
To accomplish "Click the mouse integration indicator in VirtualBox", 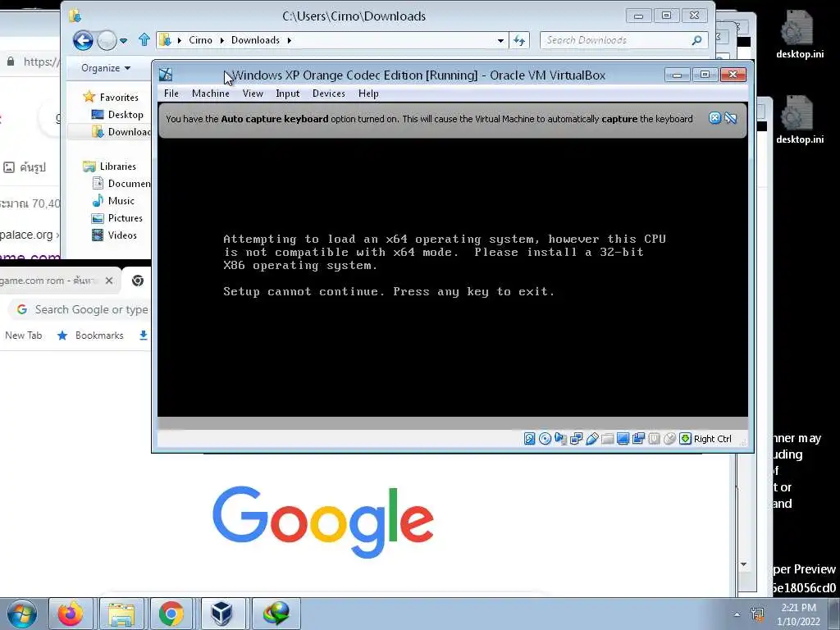I will tap(669, 439).
